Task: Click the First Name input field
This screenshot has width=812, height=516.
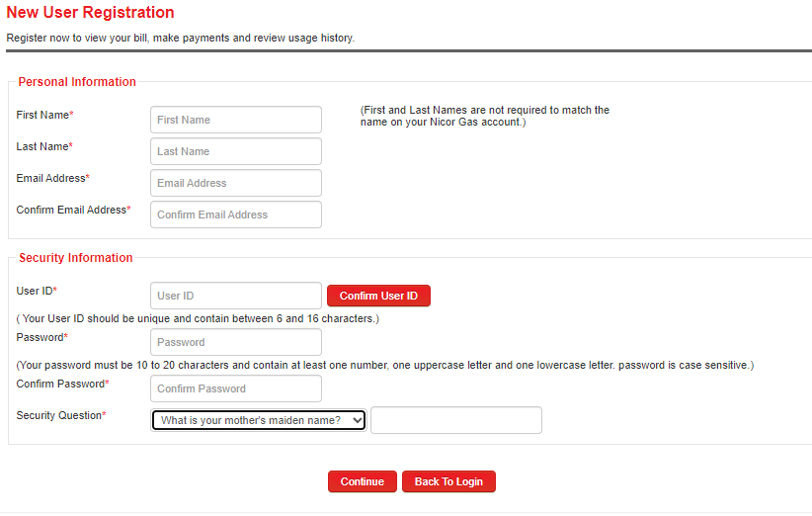Action: pos(236,120)
